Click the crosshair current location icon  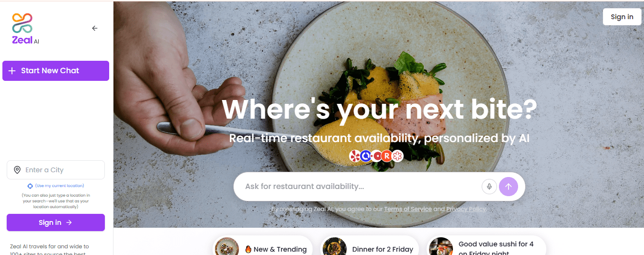30,186
